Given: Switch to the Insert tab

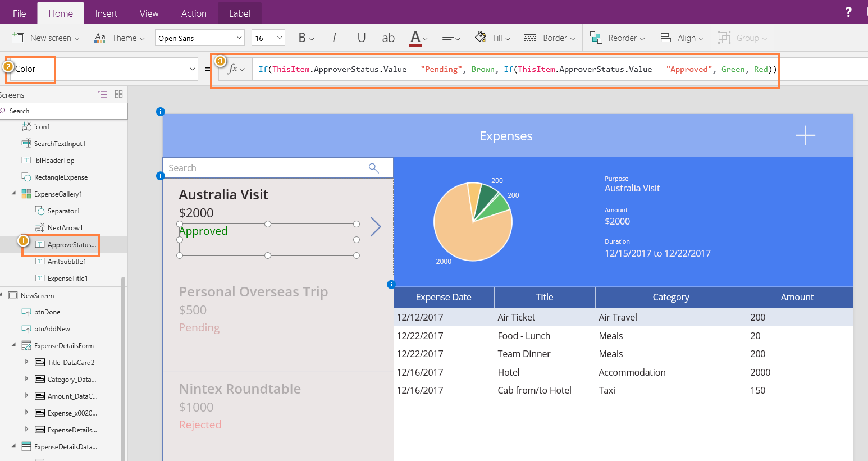Looking at the screenshot, I should (106, 12).
